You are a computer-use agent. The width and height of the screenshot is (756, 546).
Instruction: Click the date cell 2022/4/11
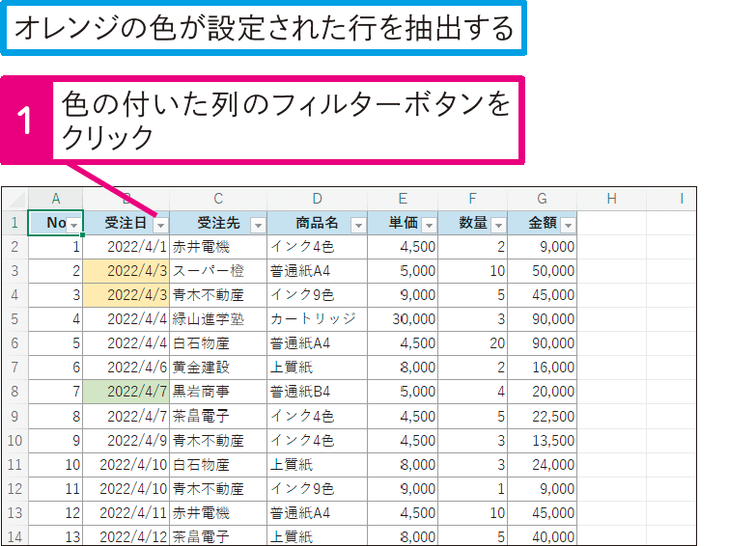(126, 513)
